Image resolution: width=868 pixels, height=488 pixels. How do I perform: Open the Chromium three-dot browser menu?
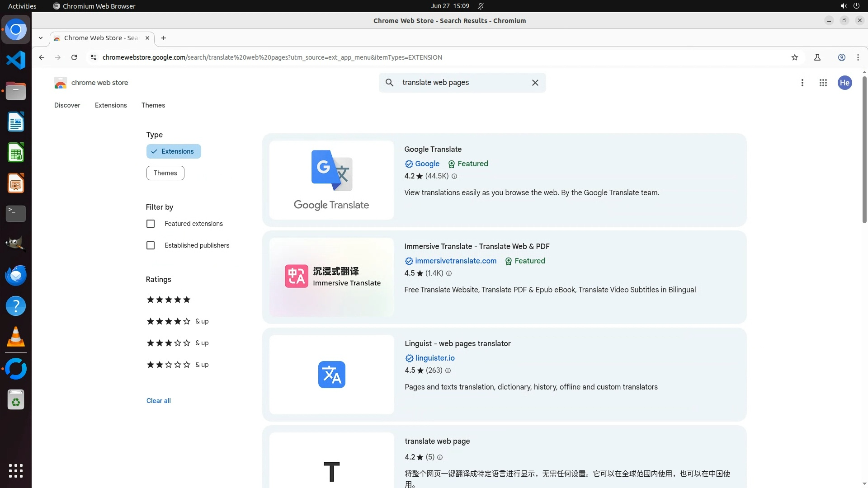(x=858, y=57)
